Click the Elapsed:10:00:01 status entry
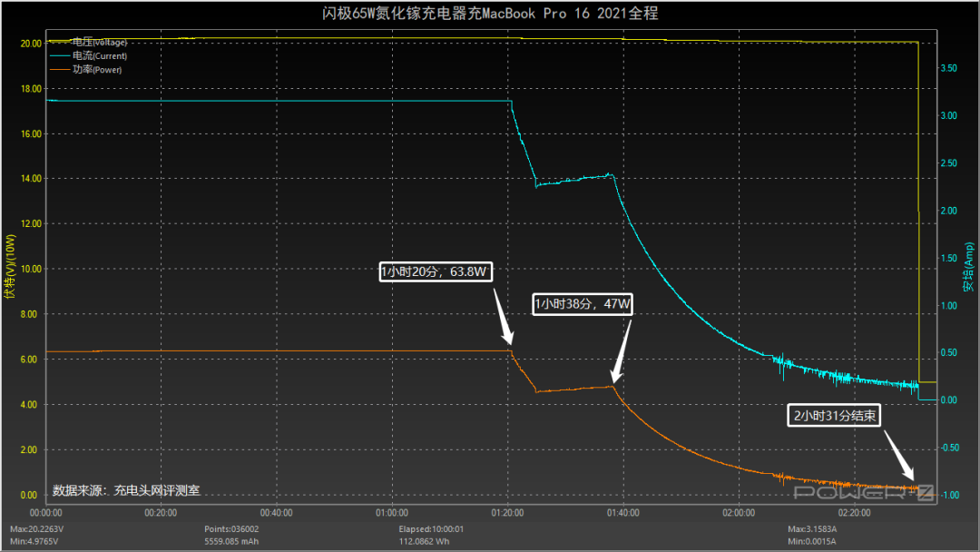This screenshot has height=552, width=980. pyautogui.click(x=431, y=529)
